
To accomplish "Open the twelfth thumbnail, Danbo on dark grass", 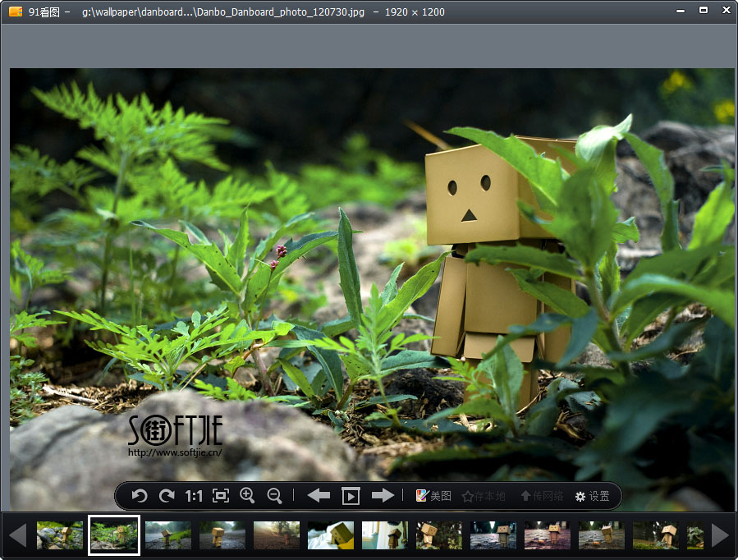I will point(656,535).
